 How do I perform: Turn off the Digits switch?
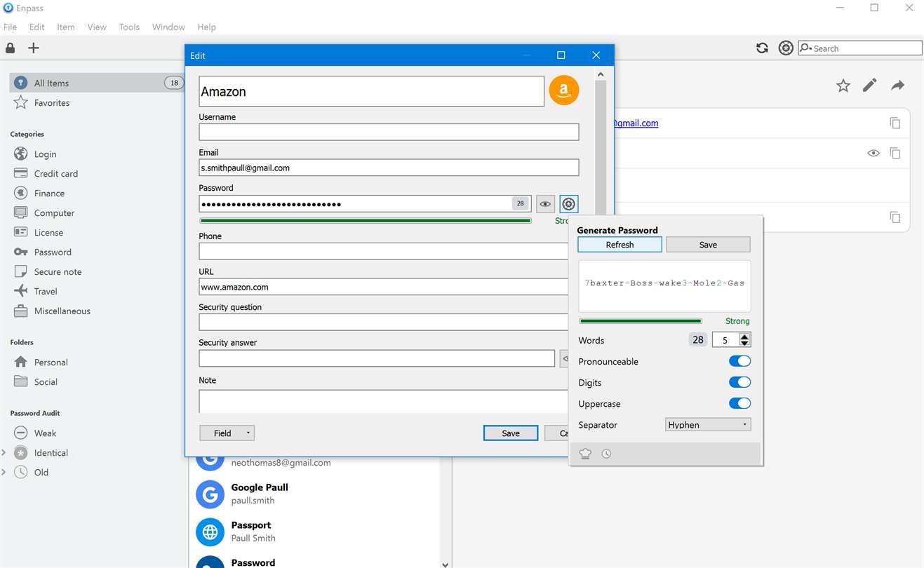(x=739, y=382)
